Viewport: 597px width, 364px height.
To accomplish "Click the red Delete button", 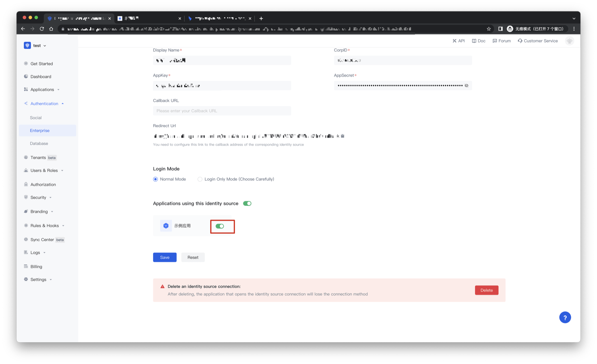I will click(486, 290).
